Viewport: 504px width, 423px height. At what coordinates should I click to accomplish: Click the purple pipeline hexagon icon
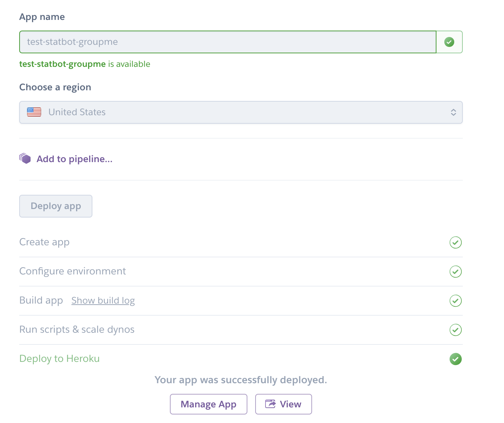point(25,159)
